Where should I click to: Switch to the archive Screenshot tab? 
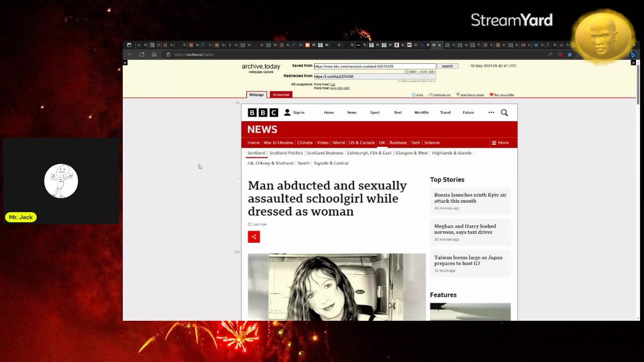[x=281, y=95]
